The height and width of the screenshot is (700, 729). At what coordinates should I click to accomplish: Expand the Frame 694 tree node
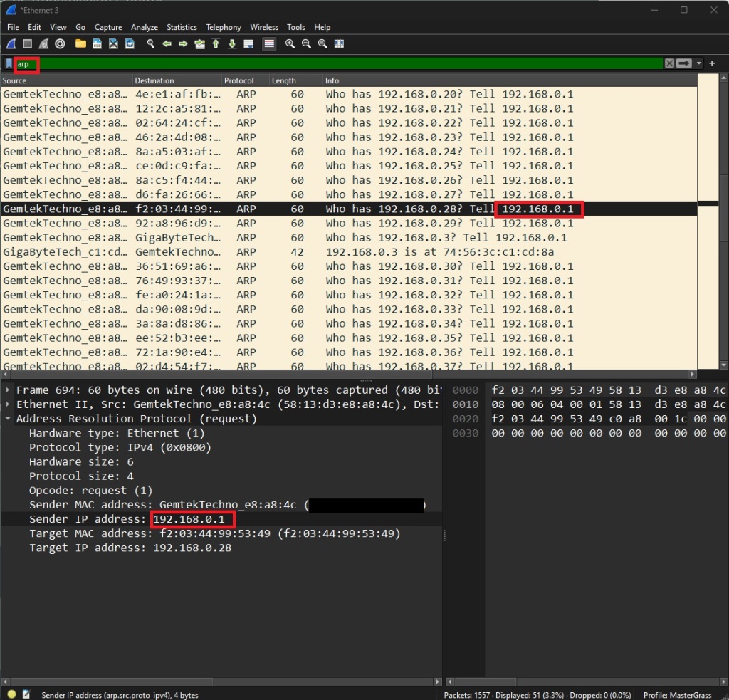point(9,390)
